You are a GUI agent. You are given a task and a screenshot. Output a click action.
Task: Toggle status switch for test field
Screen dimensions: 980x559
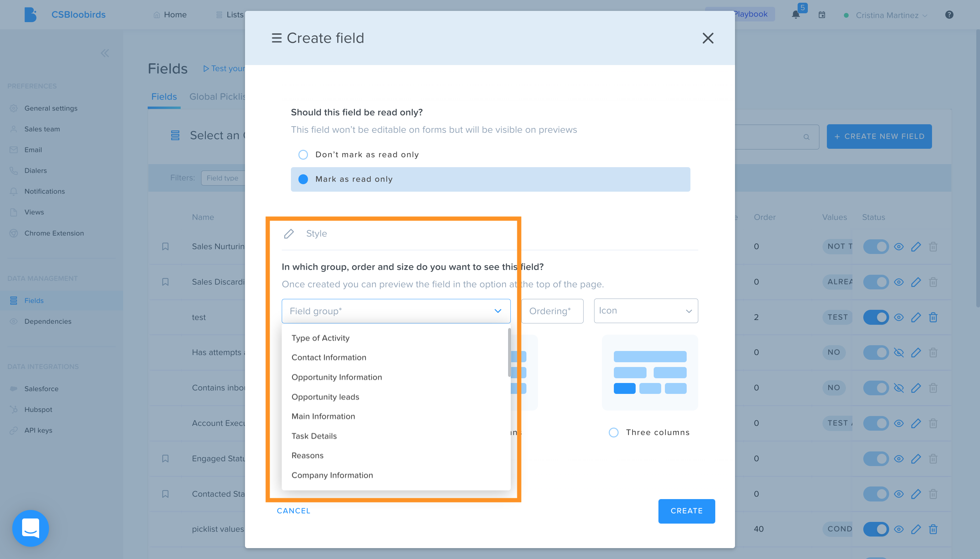[x=876, y=317]
